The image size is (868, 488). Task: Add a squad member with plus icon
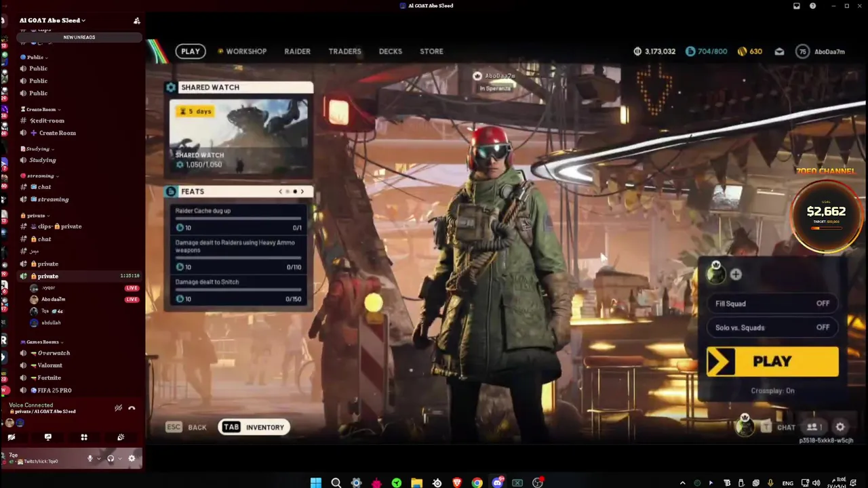coord(736,274)
